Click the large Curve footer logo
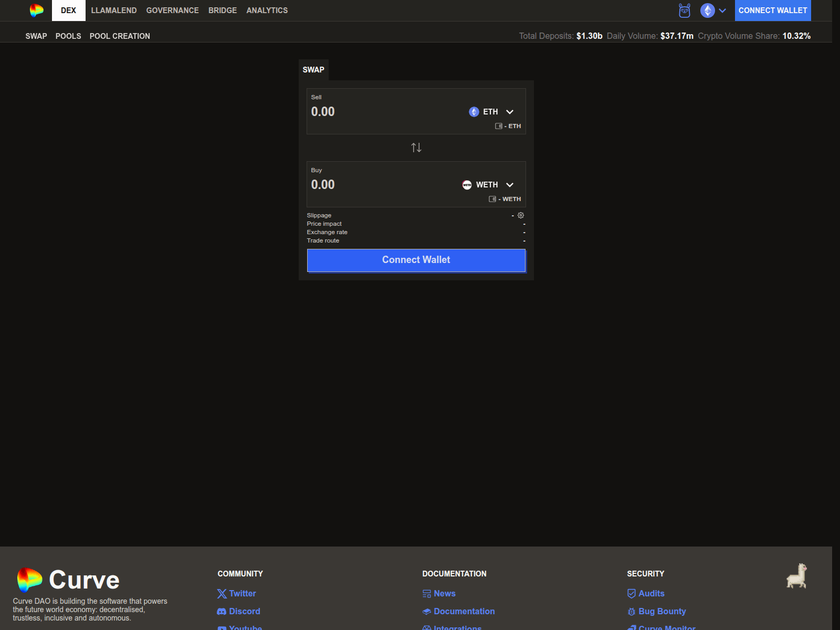840x630 pixels. (68, 580)
